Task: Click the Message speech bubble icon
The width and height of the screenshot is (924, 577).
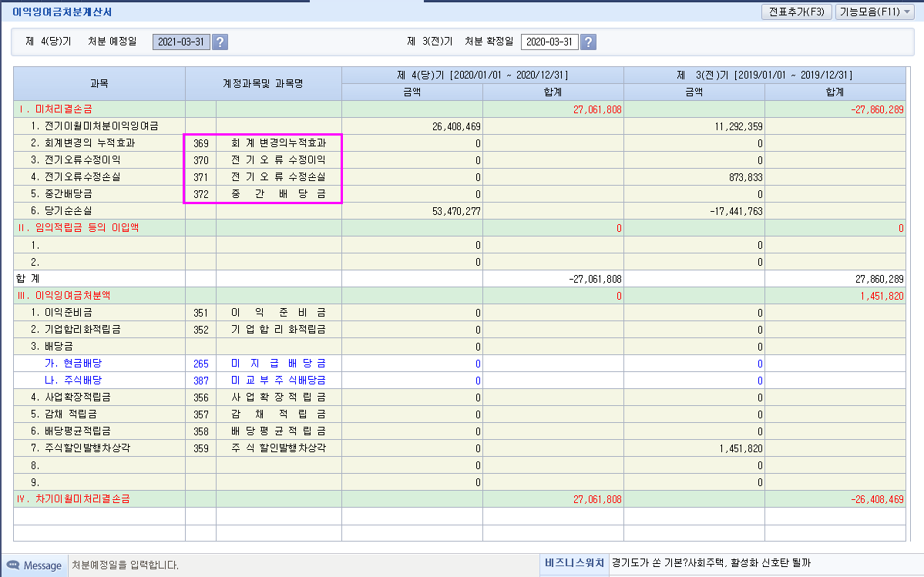Action: point(12,565)
